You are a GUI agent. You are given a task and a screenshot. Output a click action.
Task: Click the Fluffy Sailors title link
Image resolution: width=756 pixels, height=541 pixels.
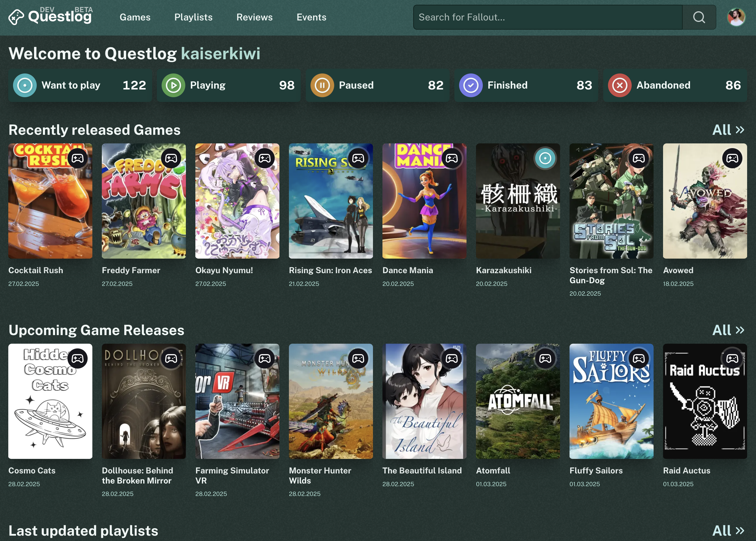596,470
